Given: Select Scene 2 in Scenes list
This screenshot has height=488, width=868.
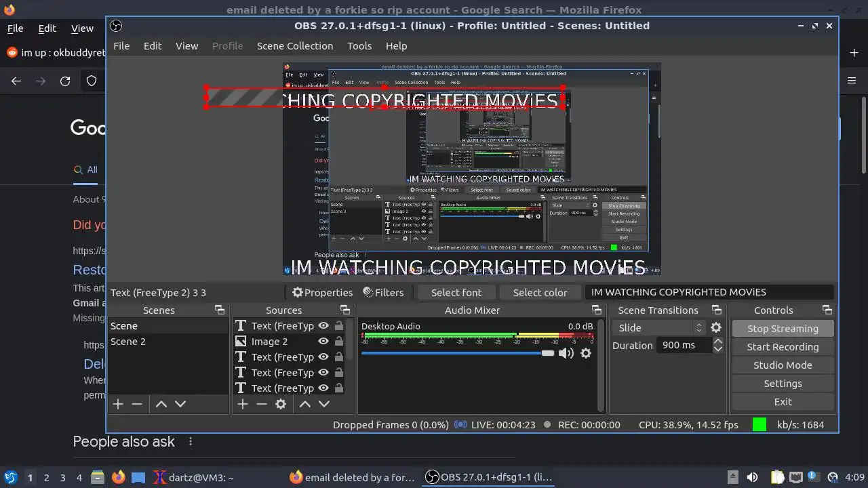Looking at the screenshot, I should tap(168, 342).
